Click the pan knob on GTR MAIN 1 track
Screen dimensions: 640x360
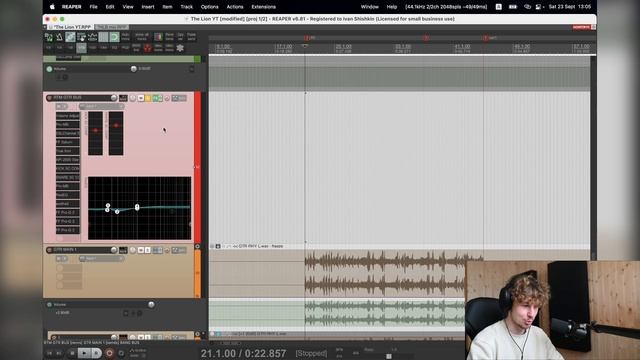pyautogui.click(x=133, y=250)
